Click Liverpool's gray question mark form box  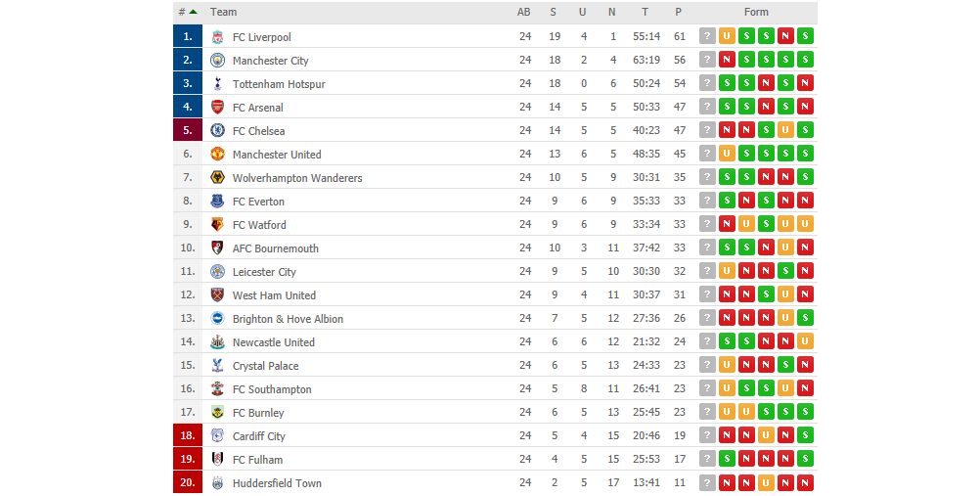click(707, 36)
